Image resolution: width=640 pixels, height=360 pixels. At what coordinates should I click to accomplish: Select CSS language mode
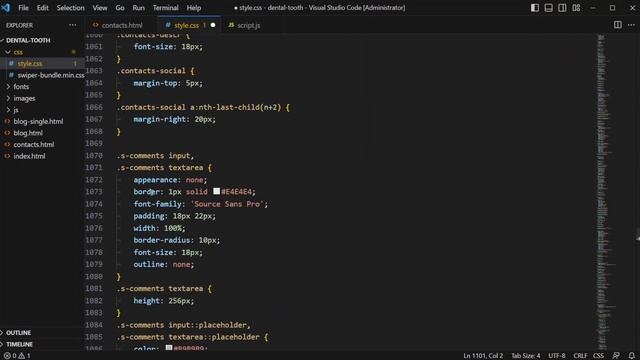[x=598, y=356]
